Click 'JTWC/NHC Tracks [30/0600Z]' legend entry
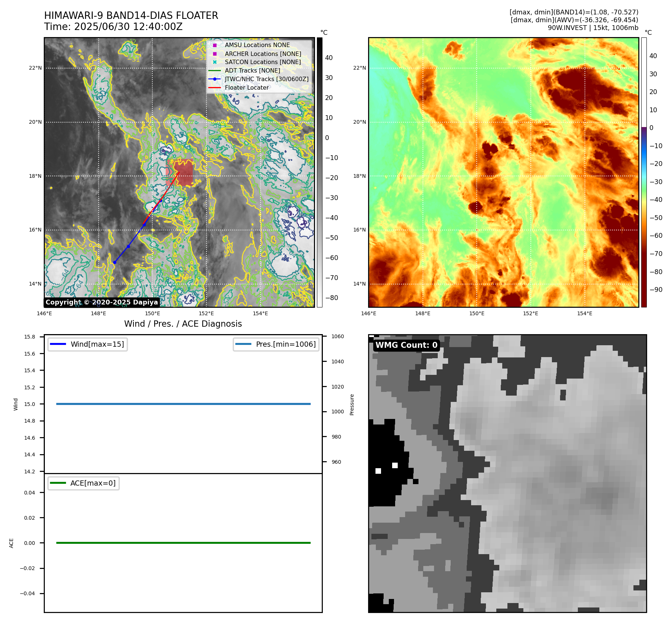This screenshot has height=626, width=672. click(267, 79)
